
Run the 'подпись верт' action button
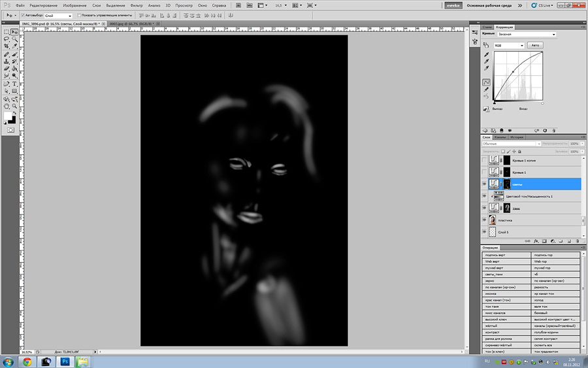coord(506,255)
